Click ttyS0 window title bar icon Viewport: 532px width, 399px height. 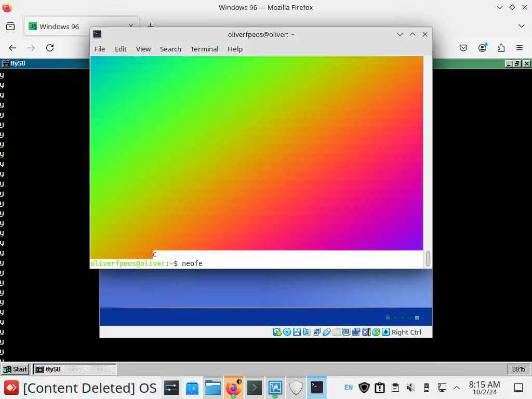pos(5,63)
